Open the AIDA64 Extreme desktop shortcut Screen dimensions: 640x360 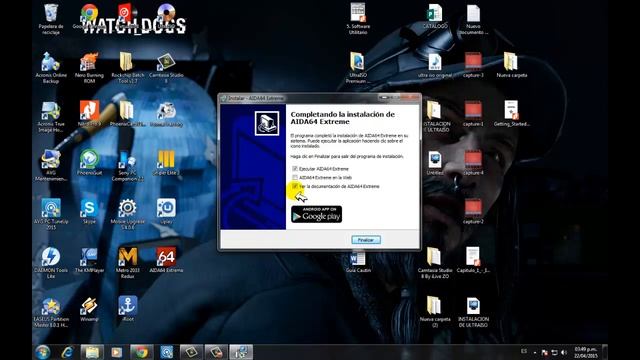click(x=166, y=260)
